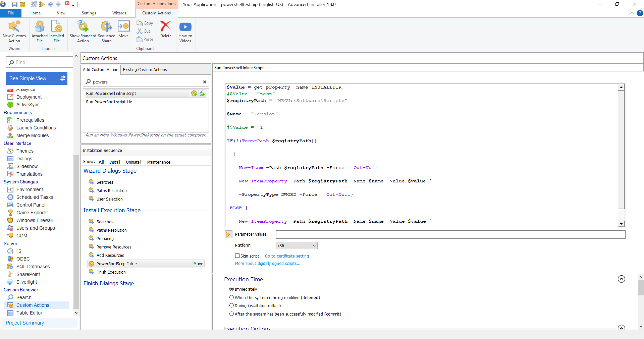The image size is (644, 339).
Task: Delete the selected custom action
Action: pos(166,29)
